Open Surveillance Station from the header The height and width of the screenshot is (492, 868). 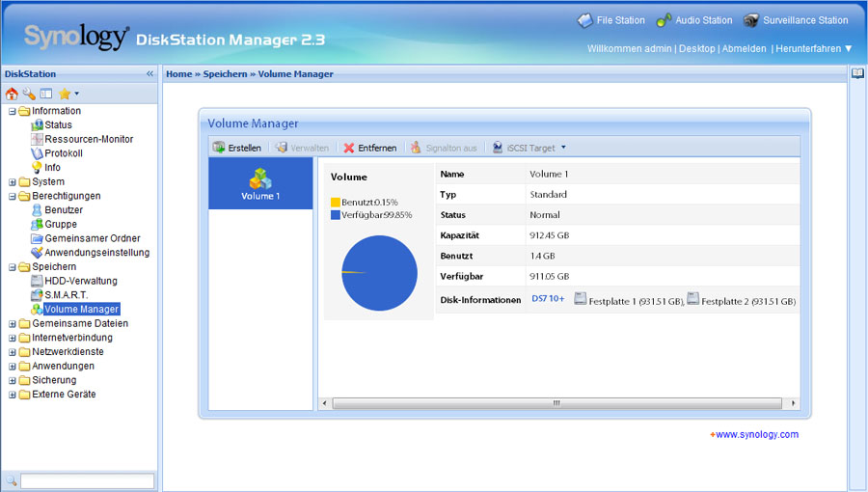click(x=796, y=20)
